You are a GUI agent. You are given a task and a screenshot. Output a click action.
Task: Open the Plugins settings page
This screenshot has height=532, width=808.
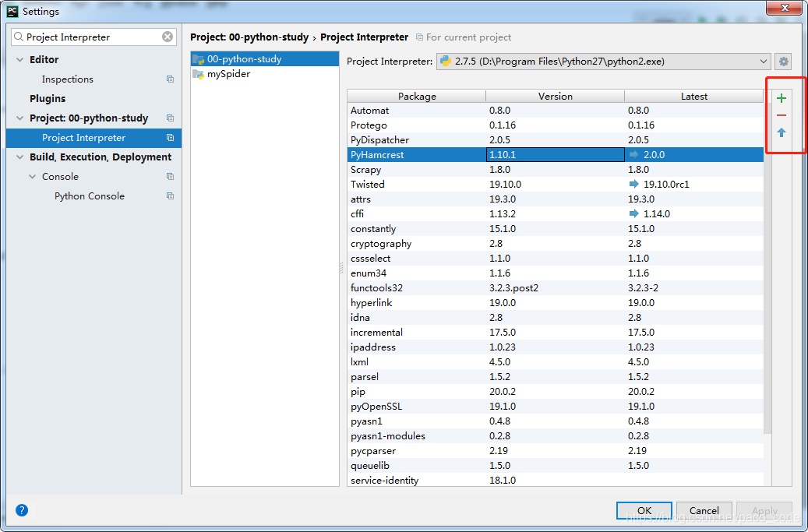click(x=48, y=98)
